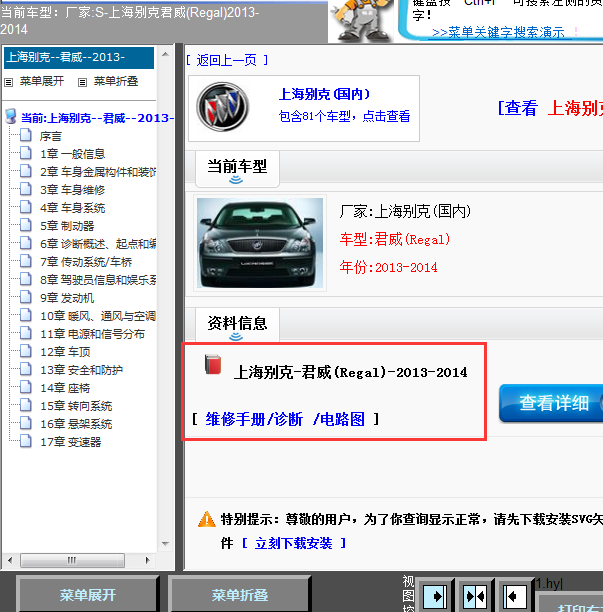Click 菜单展开 text at the panel top
Viewport: 603px width, 612px height.
point(42,81)
